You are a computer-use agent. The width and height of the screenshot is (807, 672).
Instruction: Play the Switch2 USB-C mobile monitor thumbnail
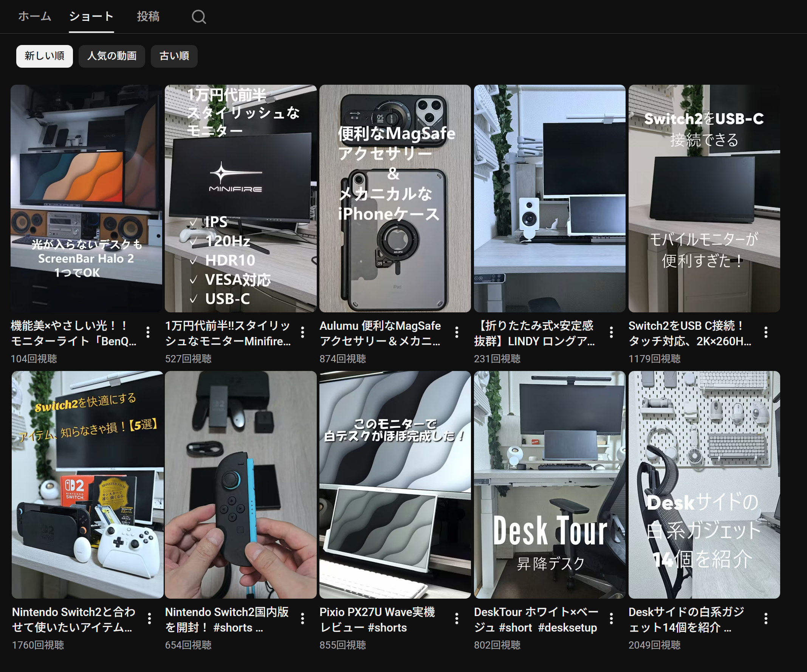click(704, 199)
